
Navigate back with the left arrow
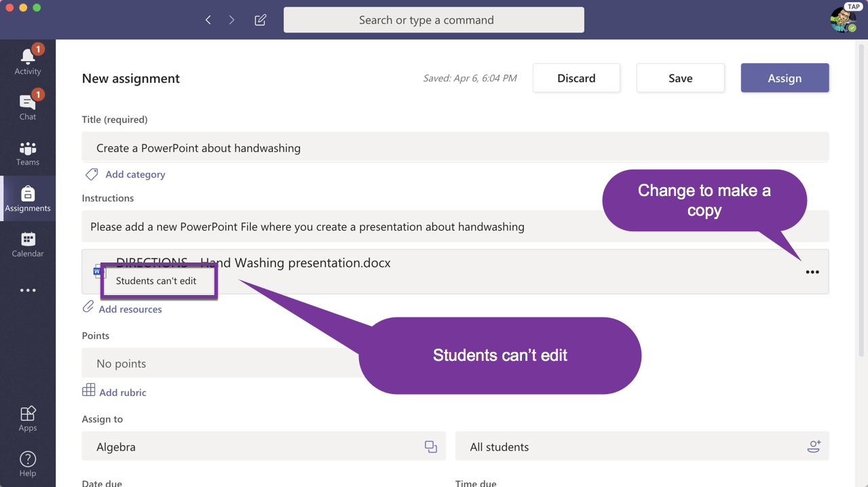pos(208,20)
